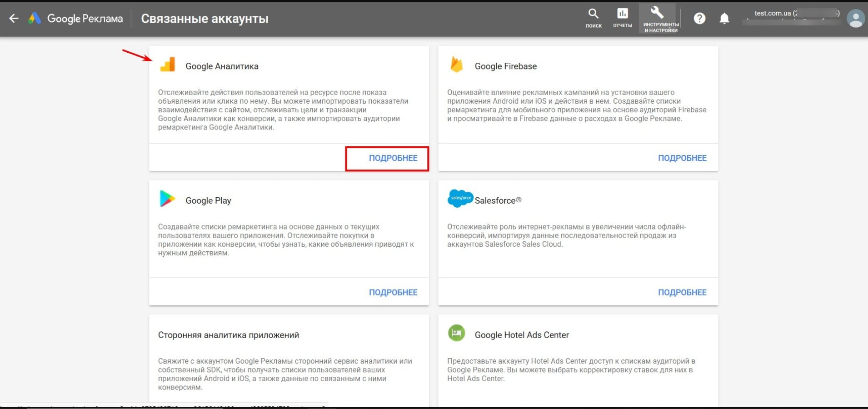Open Подробнее for Google Firebase
868x409 pixels.
(682, 158)
